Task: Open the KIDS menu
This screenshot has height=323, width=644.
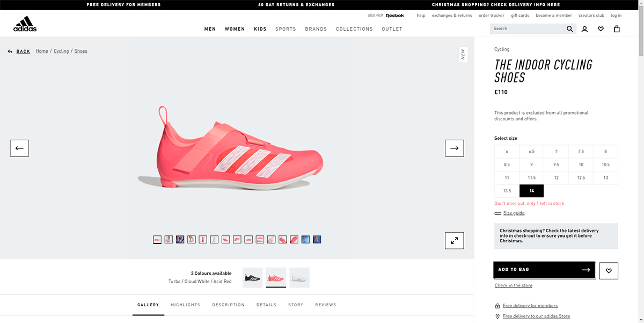Action: 260,29
